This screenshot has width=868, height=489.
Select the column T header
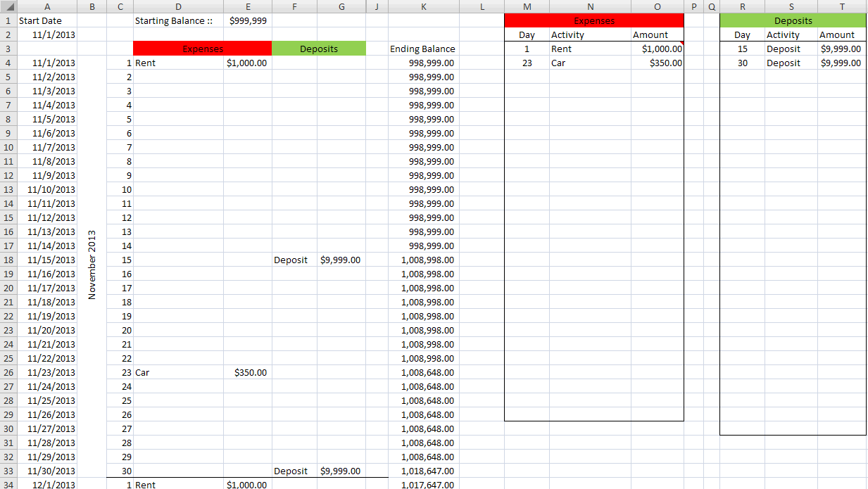[x=842, y=6]
